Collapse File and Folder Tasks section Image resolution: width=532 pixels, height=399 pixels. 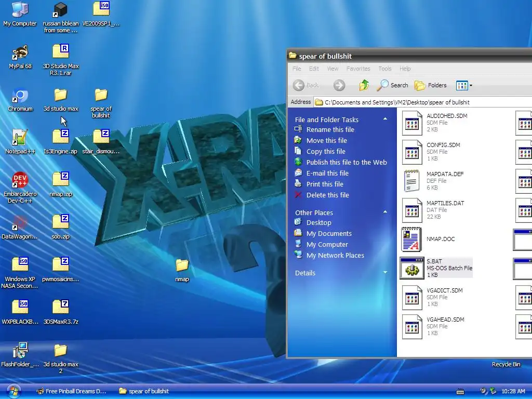point(385,119)
